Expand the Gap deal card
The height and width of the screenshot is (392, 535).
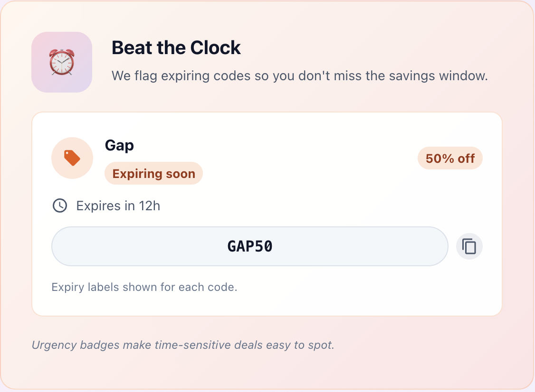pyautogui.click(x=267, y=212)
